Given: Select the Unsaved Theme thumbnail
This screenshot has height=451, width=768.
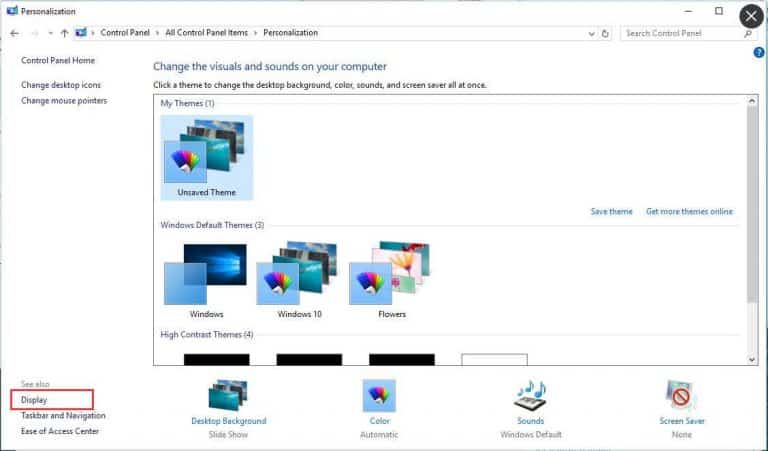Looking at the screenshot, I should click(206, 155).
